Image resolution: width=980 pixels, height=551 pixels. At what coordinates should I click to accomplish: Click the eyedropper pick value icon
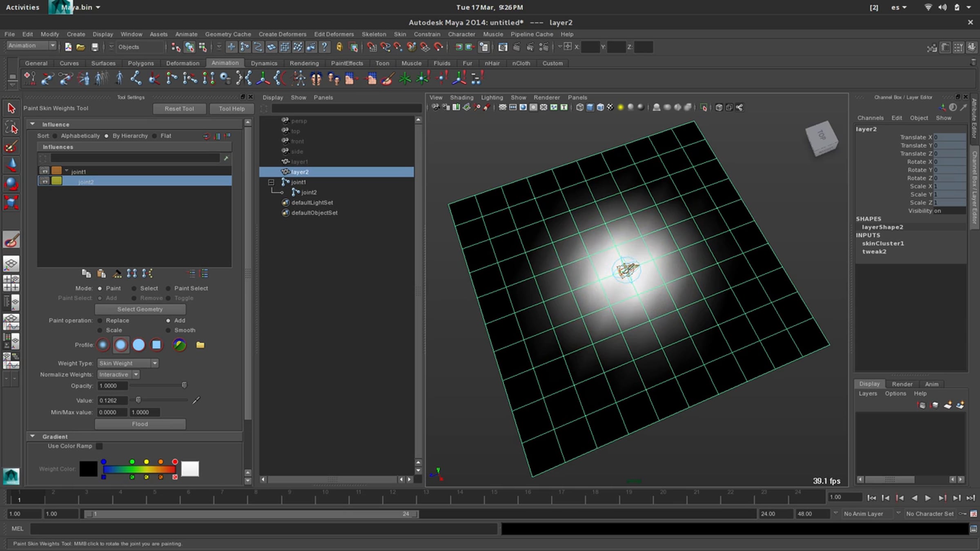point(196,400)
